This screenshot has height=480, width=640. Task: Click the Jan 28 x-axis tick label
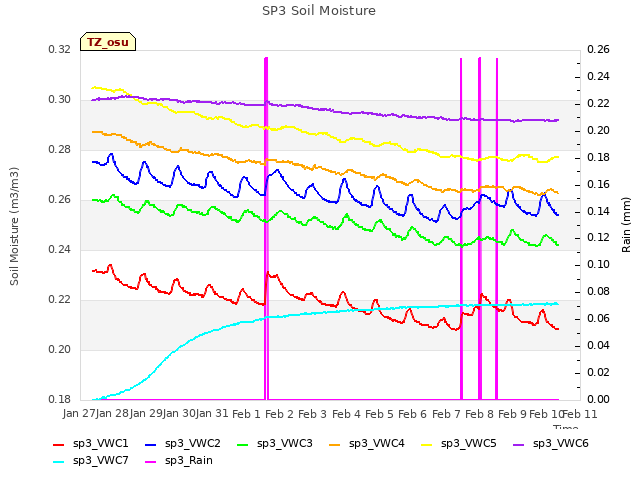(112, 414)
